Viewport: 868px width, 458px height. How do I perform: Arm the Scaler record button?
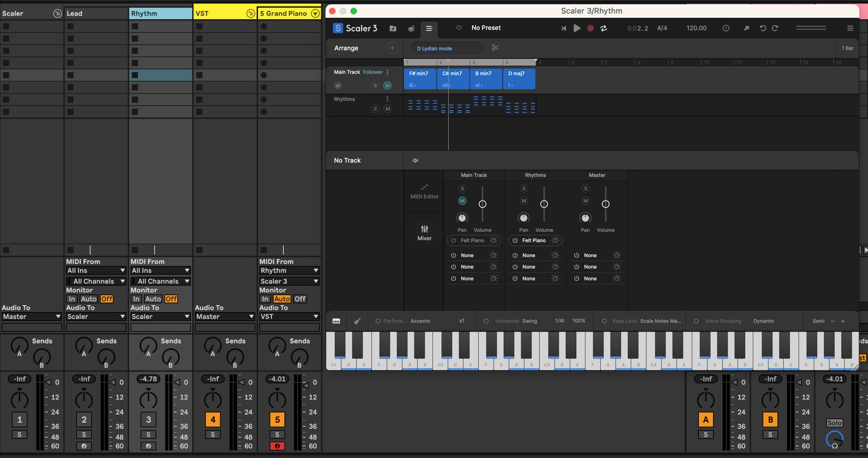(590, 28)
